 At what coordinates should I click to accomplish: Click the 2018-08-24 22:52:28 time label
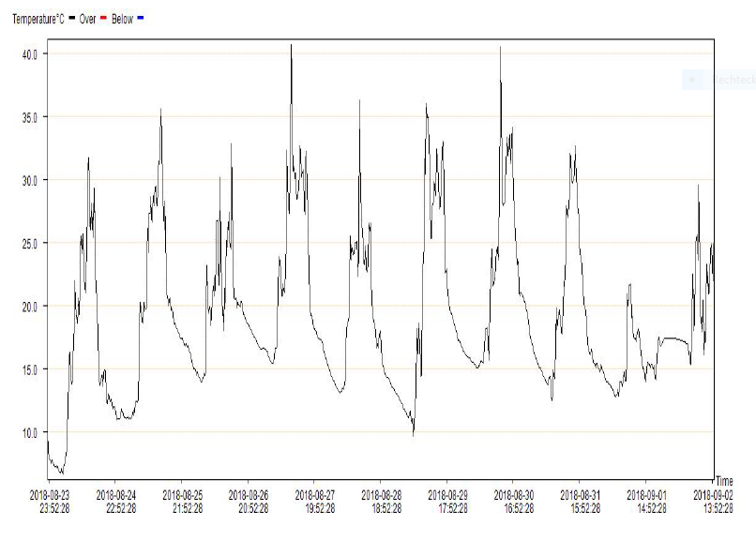tap(116, 502)
